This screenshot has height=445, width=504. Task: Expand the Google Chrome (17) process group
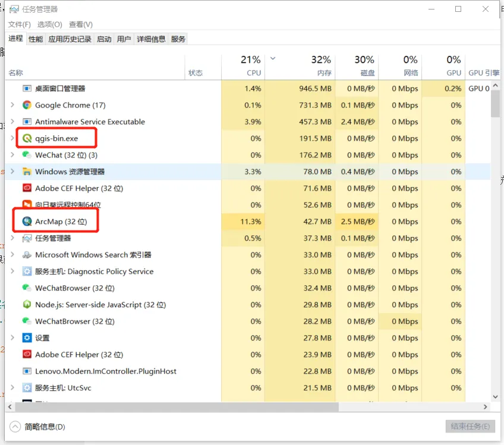pyautogui.click(x=12, y=105)
